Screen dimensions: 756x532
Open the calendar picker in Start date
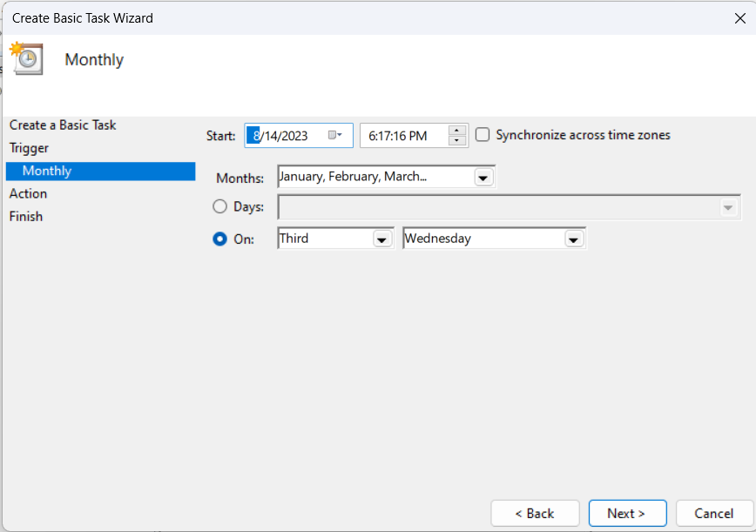pyautogui.click(x=335, y=136)
